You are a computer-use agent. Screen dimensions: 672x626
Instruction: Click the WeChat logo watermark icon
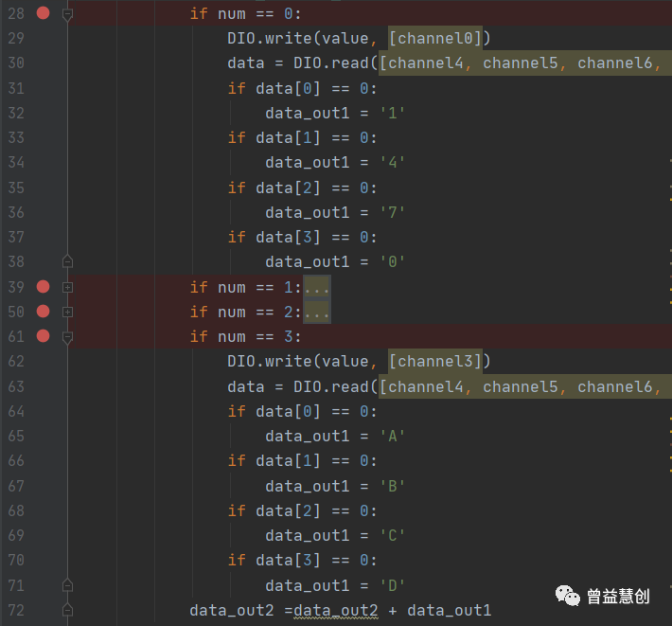click(x=568, y=596)
